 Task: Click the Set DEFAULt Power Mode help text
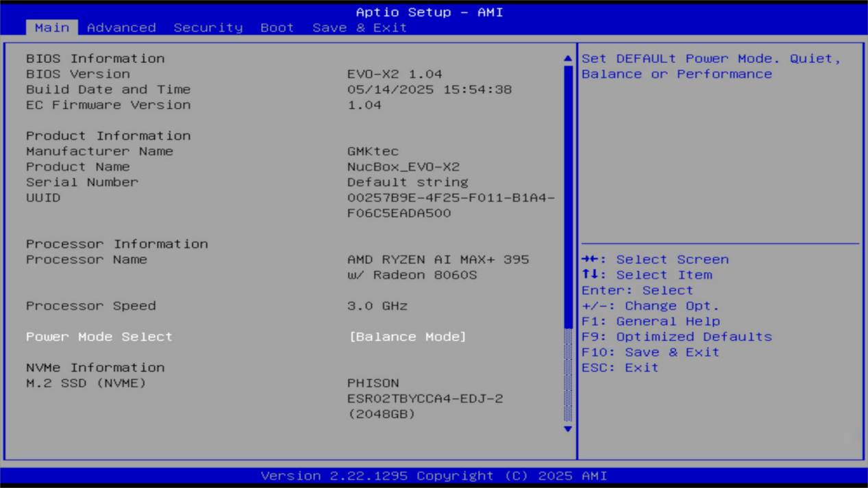[x=712, y=66]
